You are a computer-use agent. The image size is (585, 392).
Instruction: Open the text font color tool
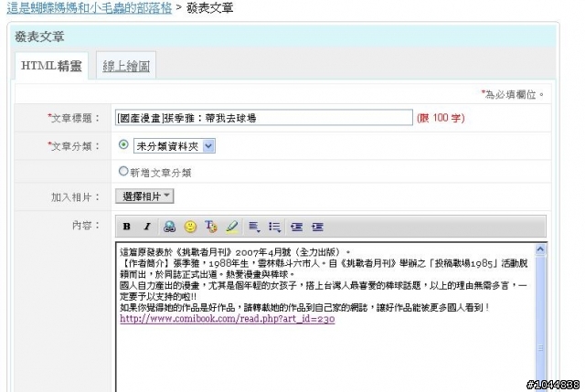pyautogui.click(x=211, y=227)
